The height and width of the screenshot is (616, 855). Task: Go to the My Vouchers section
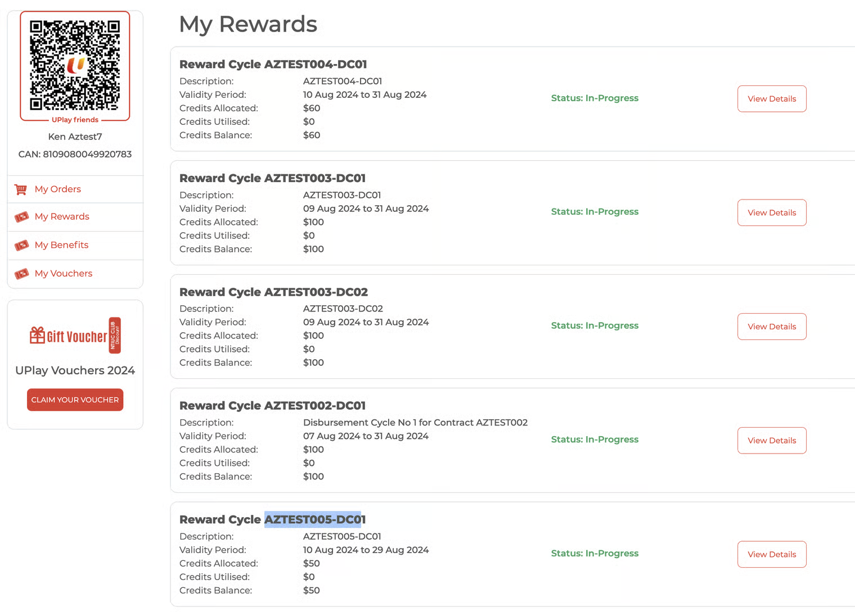64,274
